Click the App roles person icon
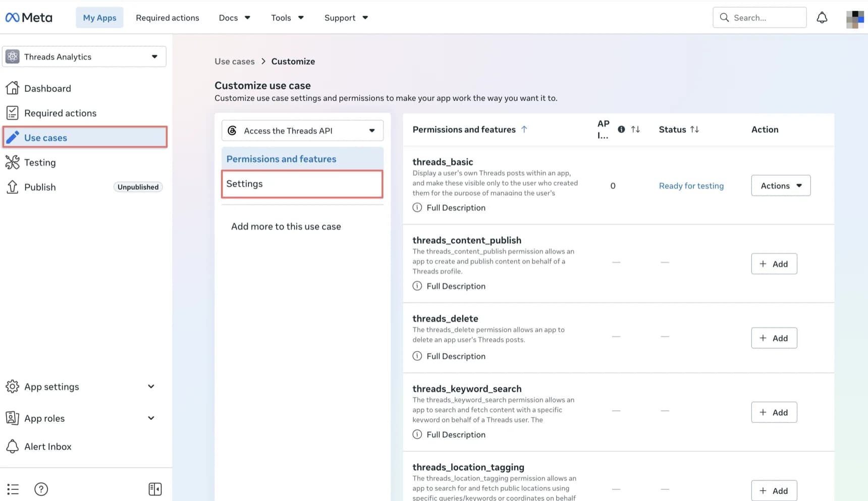The image size is (868, 501). (13, 418)
